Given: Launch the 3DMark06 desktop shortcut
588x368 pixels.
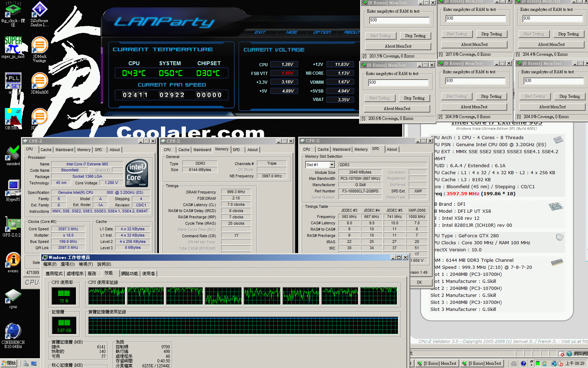Looking at the screenshot, I should pos(40,83).
